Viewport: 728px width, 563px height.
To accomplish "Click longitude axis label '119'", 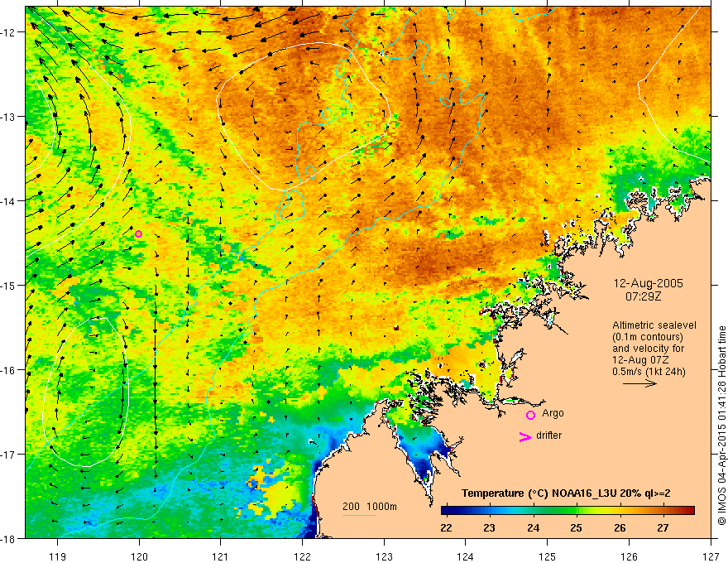I will (58, 556).
